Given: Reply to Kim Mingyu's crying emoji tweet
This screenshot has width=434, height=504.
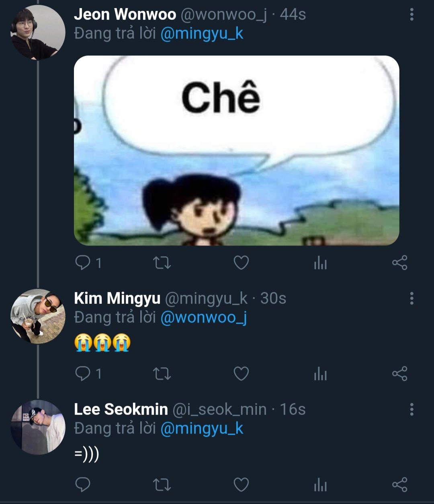Looking at the screenshot, I should tap(83, 374).
